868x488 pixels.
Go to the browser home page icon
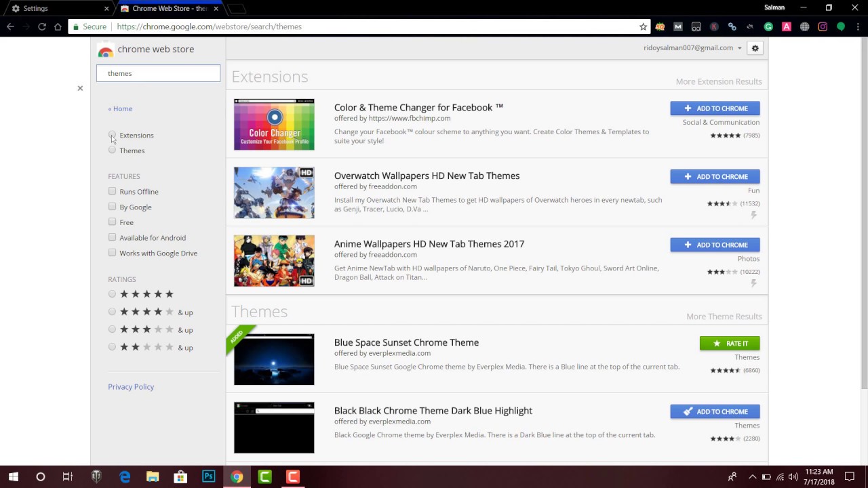tap(58, 26)
